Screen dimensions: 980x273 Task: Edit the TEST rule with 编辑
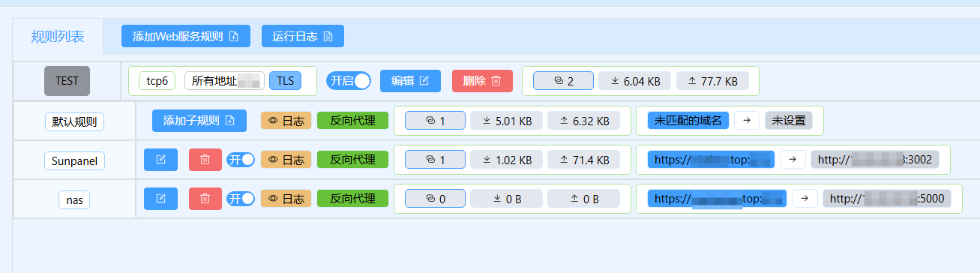410,81
